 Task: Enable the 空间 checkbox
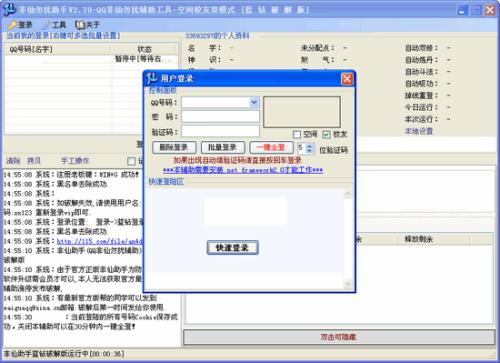pyautogui.click(x=297, y=134)
